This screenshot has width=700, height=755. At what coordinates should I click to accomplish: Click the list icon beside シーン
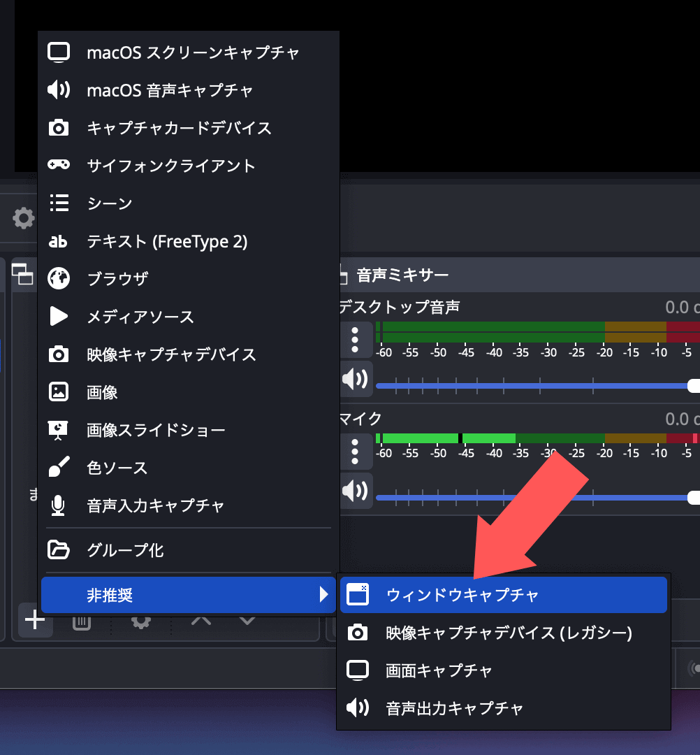tap(59, 203)
